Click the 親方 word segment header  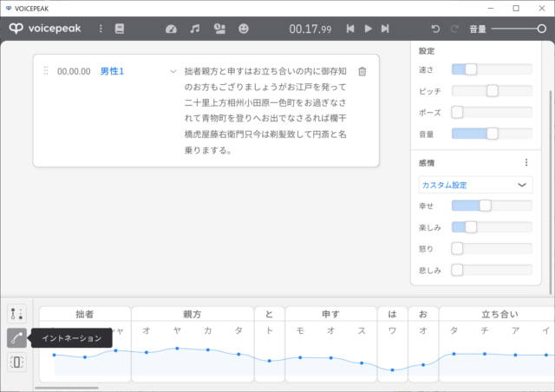[193, 314]
